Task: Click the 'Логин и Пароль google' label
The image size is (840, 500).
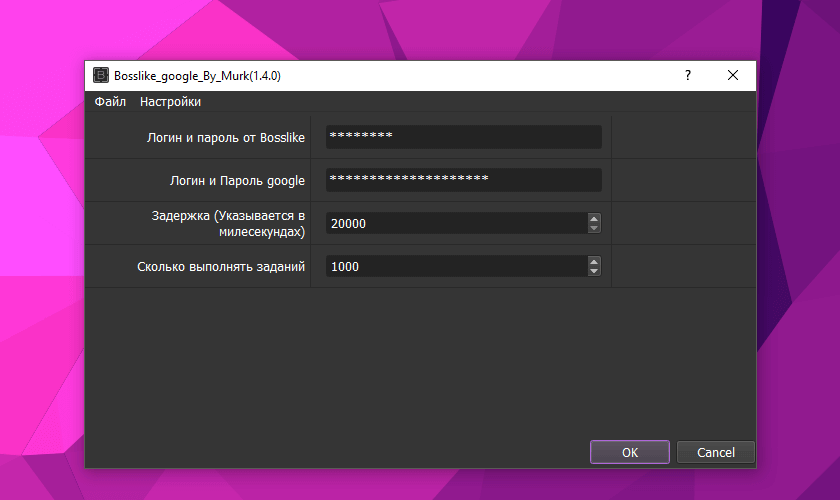Action: point(237,181)
